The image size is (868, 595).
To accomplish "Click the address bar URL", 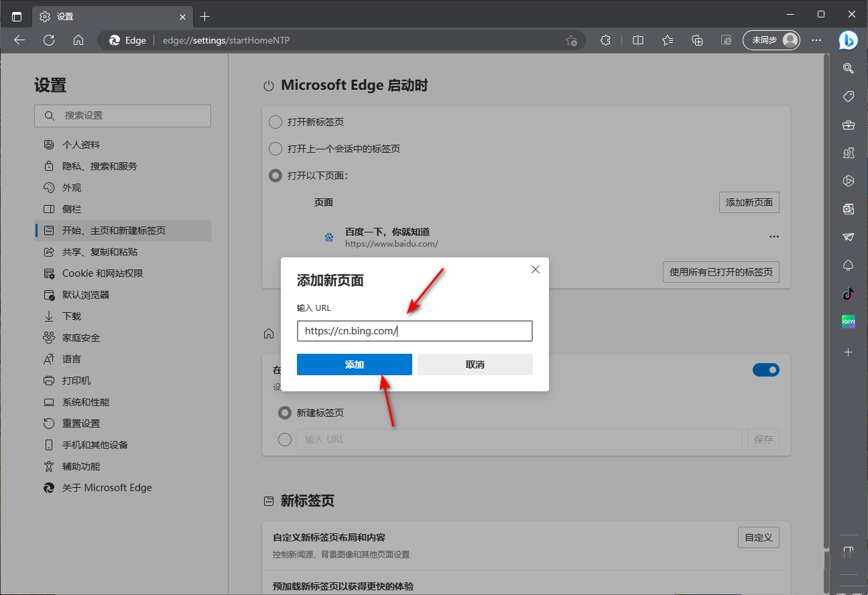I will 227,40.
